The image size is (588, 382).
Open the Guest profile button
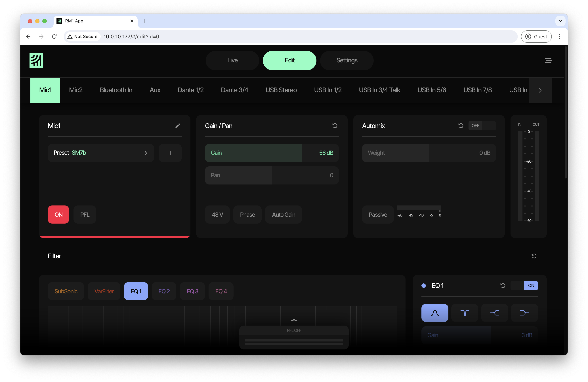536,37
